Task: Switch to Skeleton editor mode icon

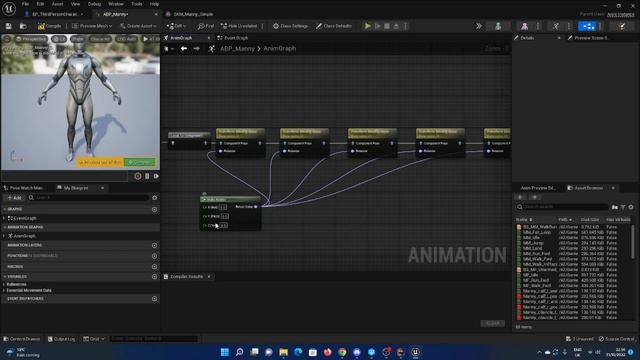Action: click(498, 26)
